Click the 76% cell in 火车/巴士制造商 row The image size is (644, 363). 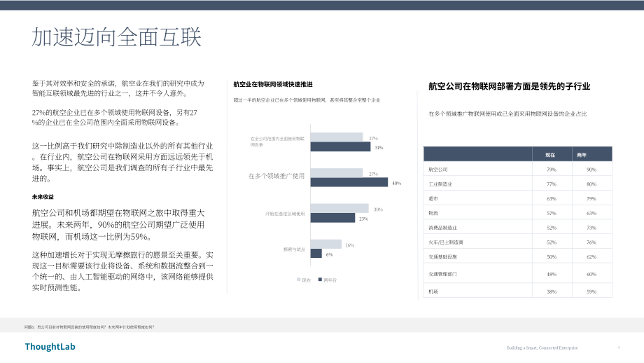coord(591,242)
